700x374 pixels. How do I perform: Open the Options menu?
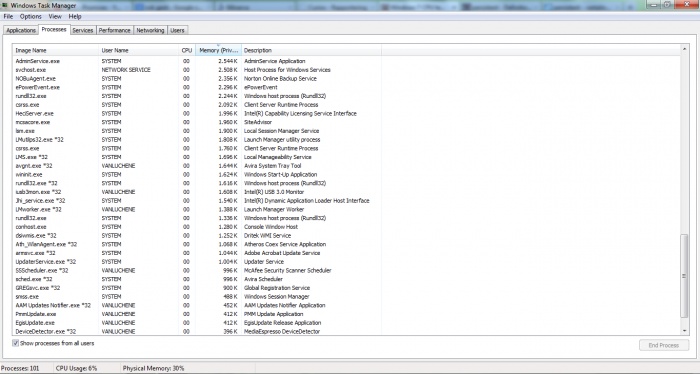point(30,17)
